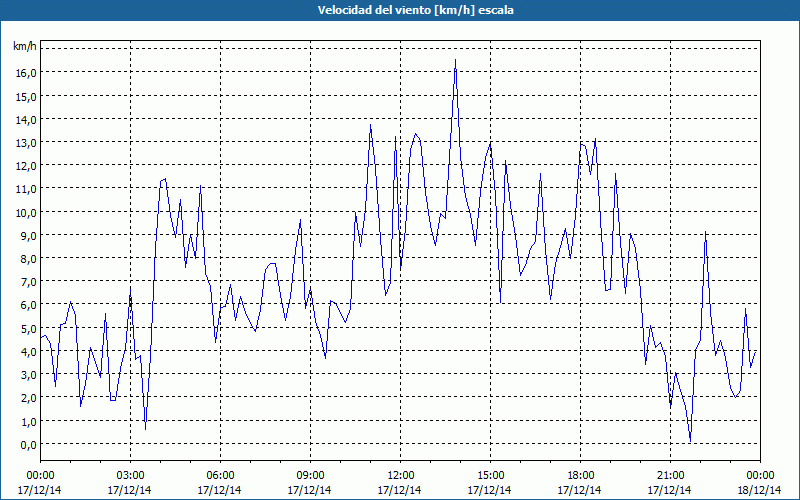Select the '09:00' time label
This screenshot has height=500, width=800.
click(x=310, y=476)
